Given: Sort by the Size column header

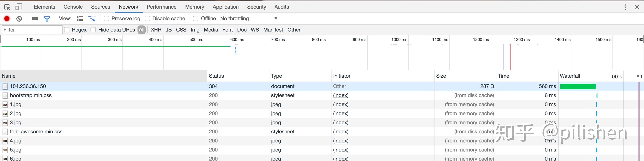Looking at the screenshot, I should pos(441,76).
